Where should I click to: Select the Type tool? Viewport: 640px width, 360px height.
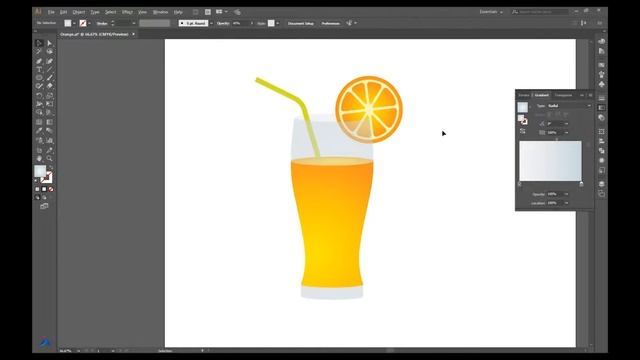[x=39, y=69]
